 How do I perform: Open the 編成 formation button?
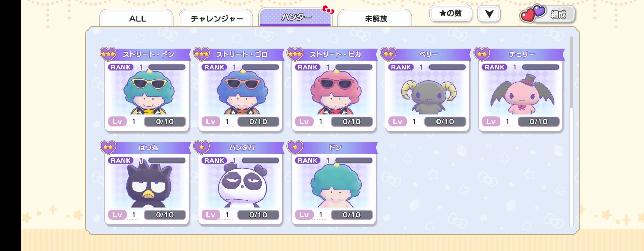coord(548,14)
